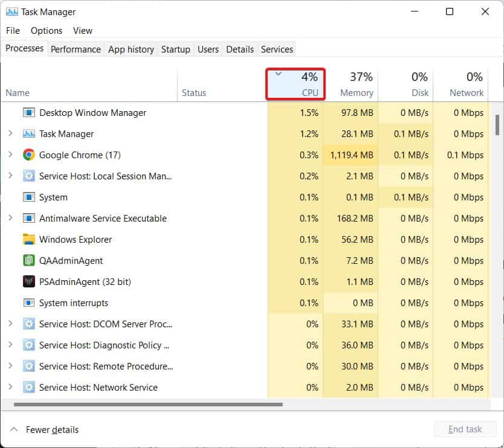Select the Windows Explorer process name
The image size is (504, 448).
(x=76, y=240)
